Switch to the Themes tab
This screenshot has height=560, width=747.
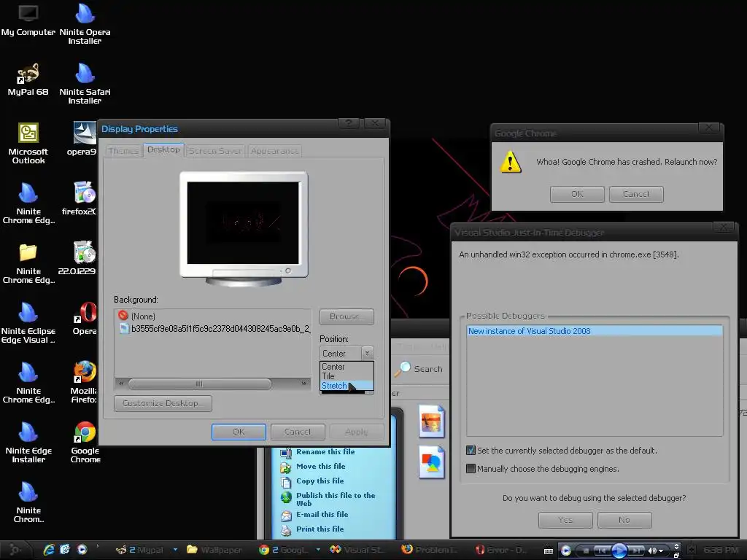(x=123, y=151)
